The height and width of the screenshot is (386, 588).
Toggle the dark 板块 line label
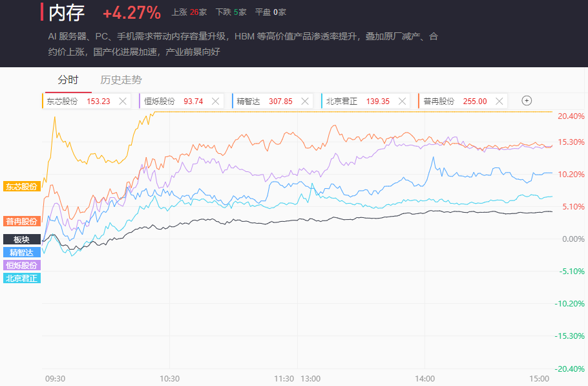point(22,239)
